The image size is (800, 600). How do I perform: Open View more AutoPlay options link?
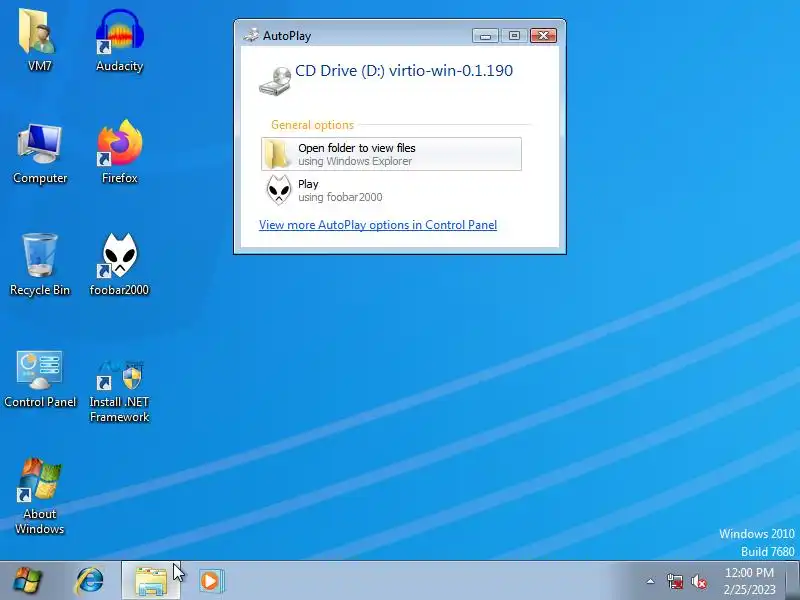tap(378, 225)
